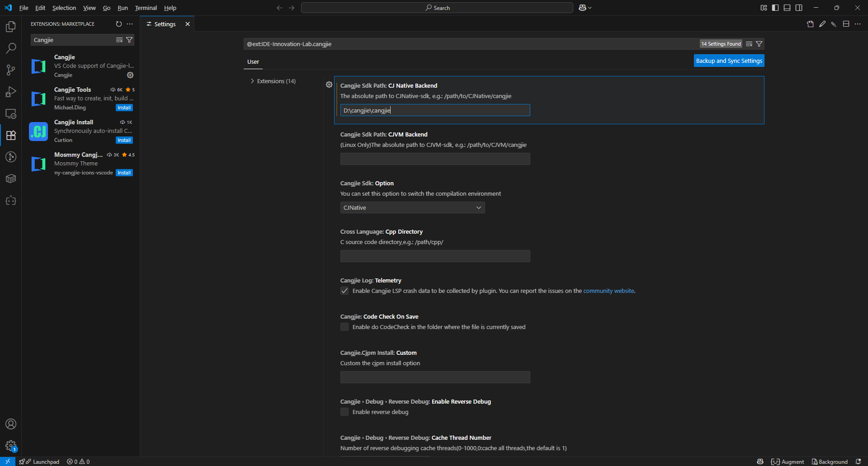Screen dimensions: 868x466
Task: Open the Accounts menu icon
Action: click(11, 424)
